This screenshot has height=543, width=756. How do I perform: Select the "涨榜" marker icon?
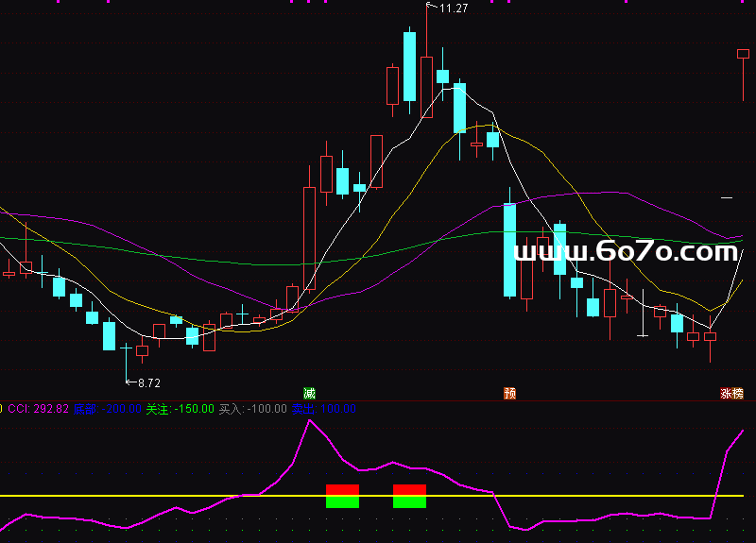tap(731, 393)
